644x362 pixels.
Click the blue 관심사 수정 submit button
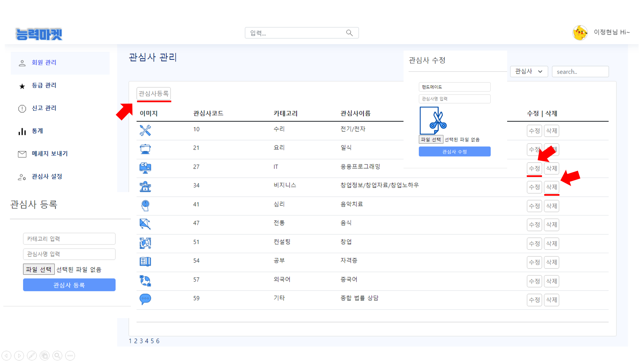point(454,152)
